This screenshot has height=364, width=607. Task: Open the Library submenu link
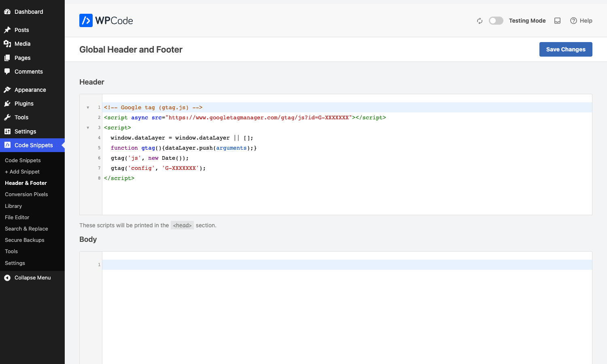tap(13, 206)
